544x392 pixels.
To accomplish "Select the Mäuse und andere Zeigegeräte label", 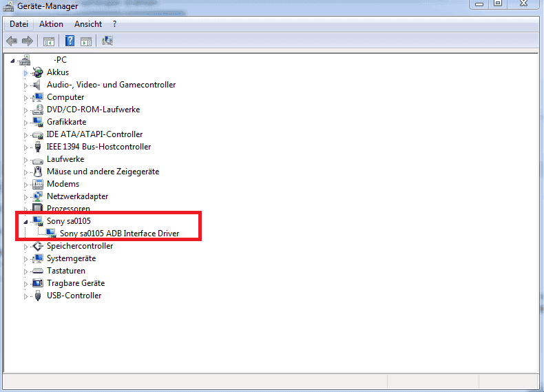I will coord(103,172).
